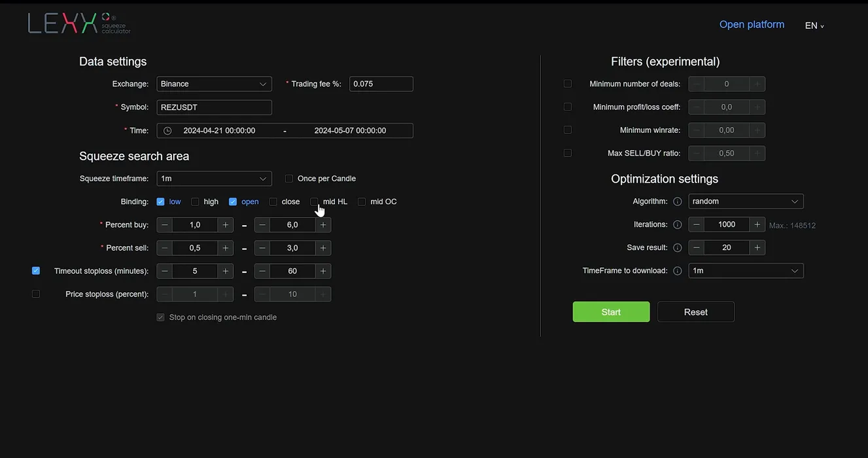Enable the mid OC binding checkbox
This screenshot has width=868, height=458.
[362, 202]
